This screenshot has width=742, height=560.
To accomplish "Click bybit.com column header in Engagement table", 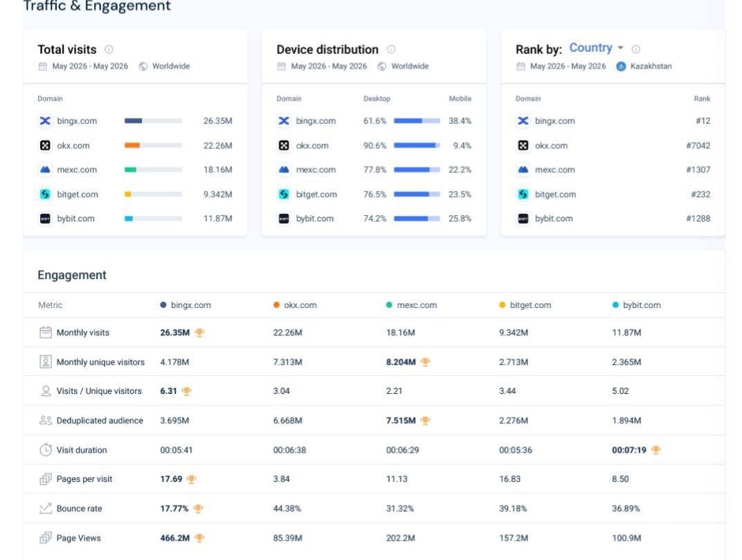I will coord(637,305).
